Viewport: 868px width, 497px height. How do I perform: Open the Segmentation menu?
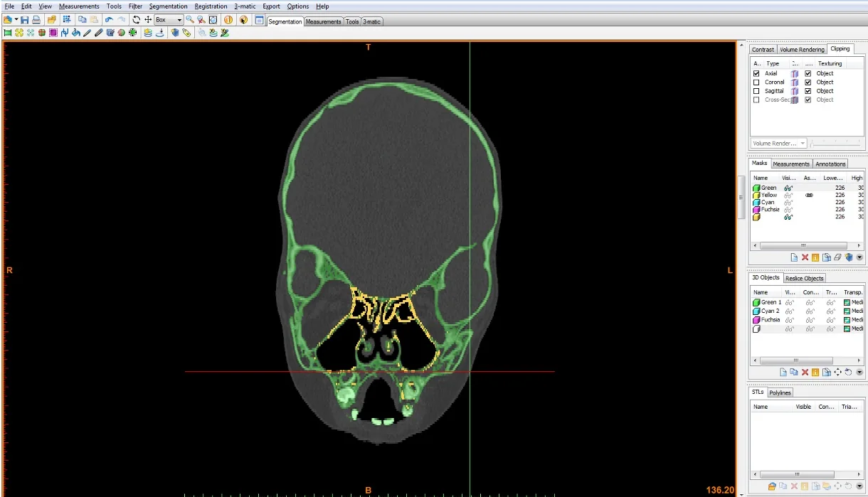click(169, 6)
